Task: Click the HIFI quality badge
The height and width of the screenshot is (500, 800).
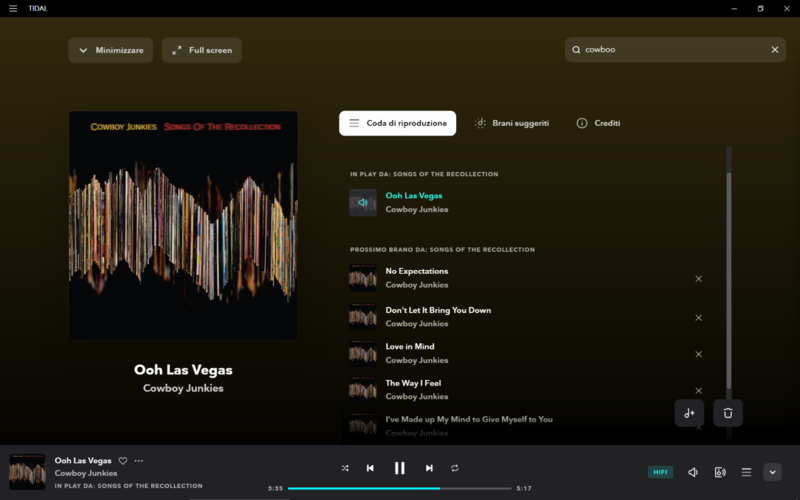Action: click(x=660, y=472)
